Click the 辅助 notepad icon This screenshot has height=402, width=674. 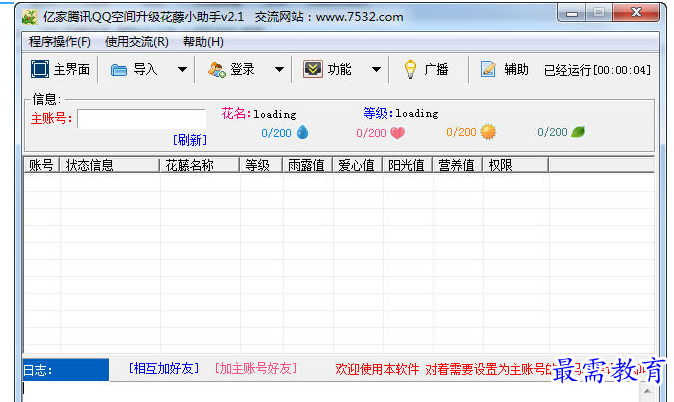(x=488, y=69)
